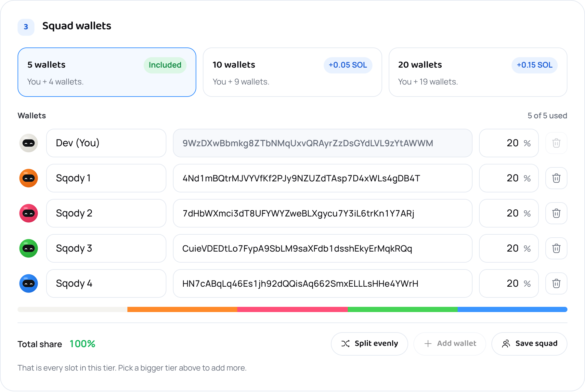Edit Sqody 1 address starting 4Nd1mB
Viewport: 585px width, 392px height.
click(323, 178)
